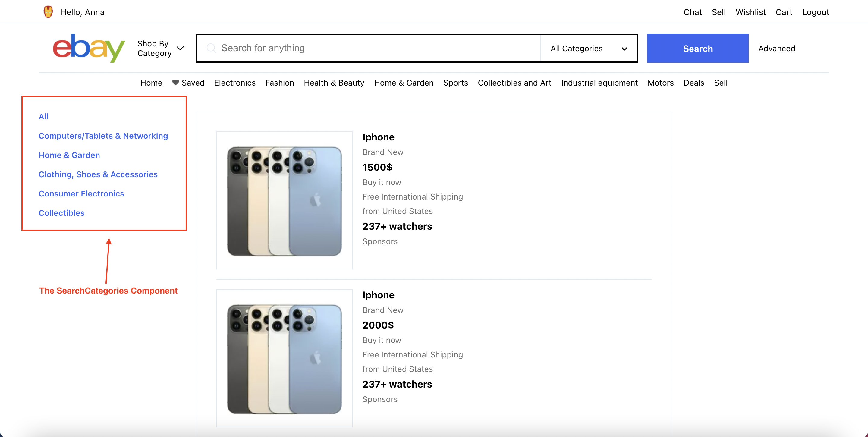Click the Collectibles category link
Viewport: 868px width, 437px height.
[x=61, y=212]
